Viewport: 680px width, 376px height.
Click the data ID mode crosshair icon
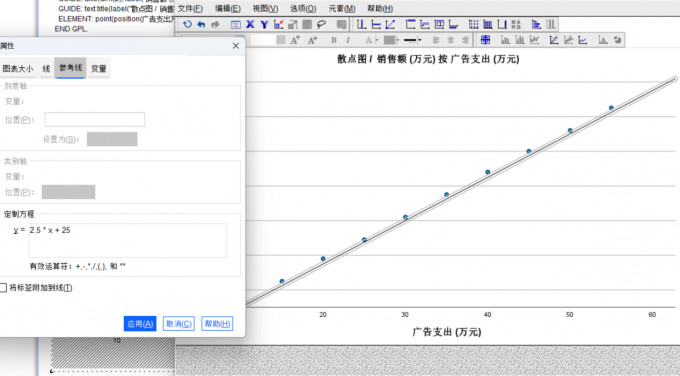485,40
